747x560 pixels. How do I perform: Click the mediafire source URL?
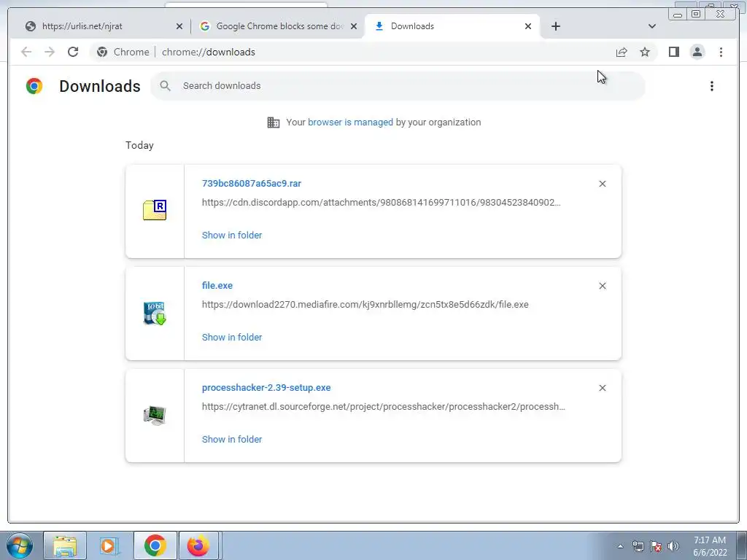[x=365, y=304]
